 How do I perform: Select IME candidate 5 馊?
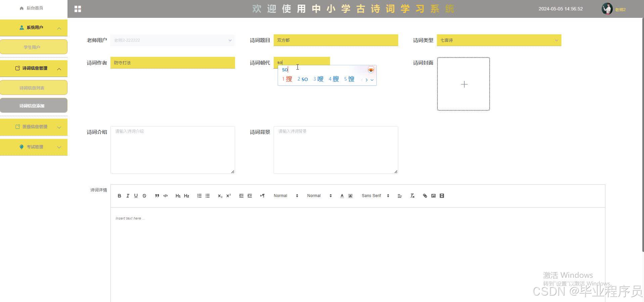349,79
